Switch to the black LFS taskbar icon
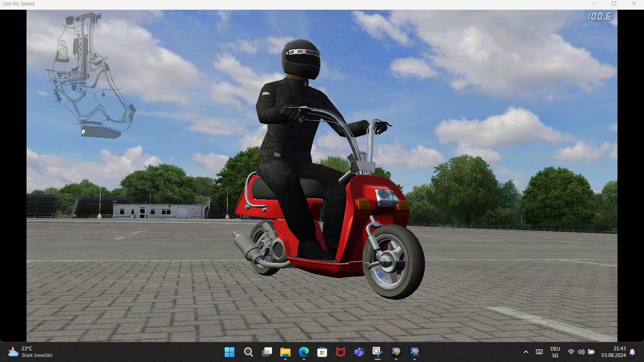This screenshot has height=362, width=644. point(396,352)
